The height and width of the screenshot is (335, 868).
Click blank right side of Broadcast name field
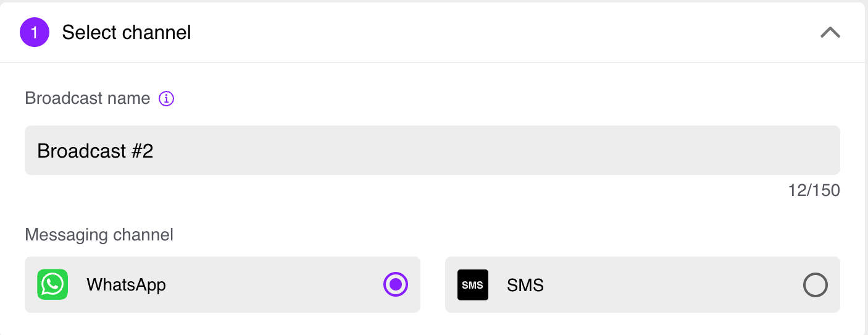(556, 150)
